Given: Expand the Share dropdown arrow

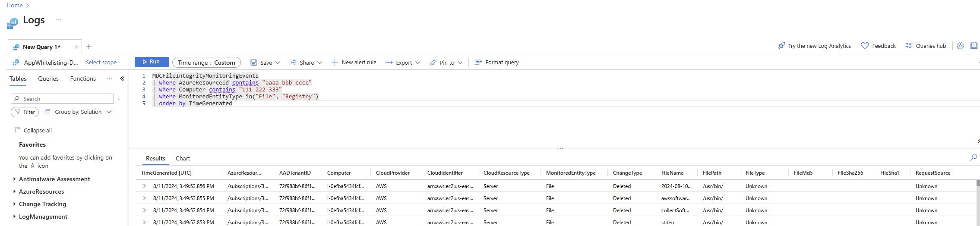Looking at the screenshot, I should pyautogui.click(x=319, y=63).
